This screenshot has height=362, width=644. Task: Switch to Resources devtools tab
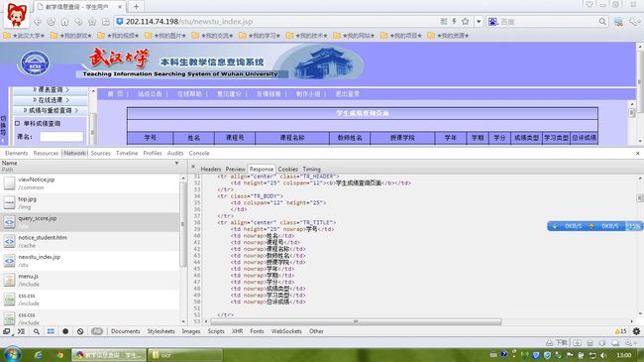coord(46,153)
